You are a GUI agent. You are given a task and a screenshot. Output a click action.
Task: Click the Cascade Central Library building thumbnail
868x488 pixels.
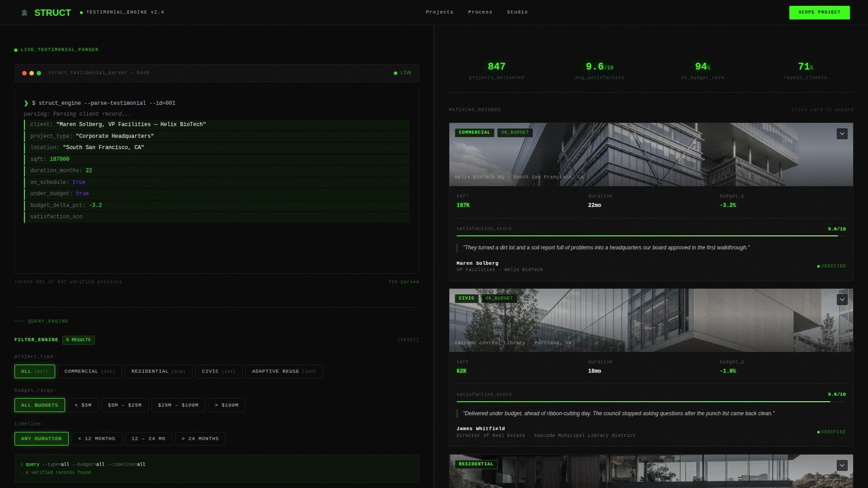click(651, 320)
